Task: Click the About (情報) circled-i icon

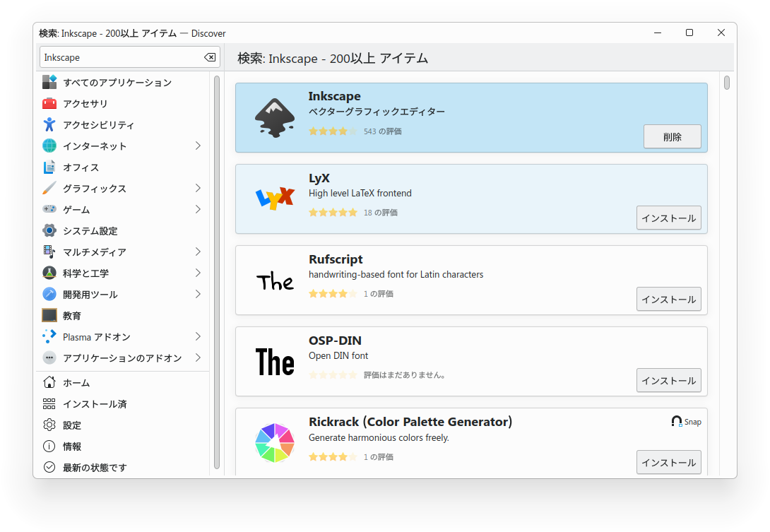Action: 49,446
